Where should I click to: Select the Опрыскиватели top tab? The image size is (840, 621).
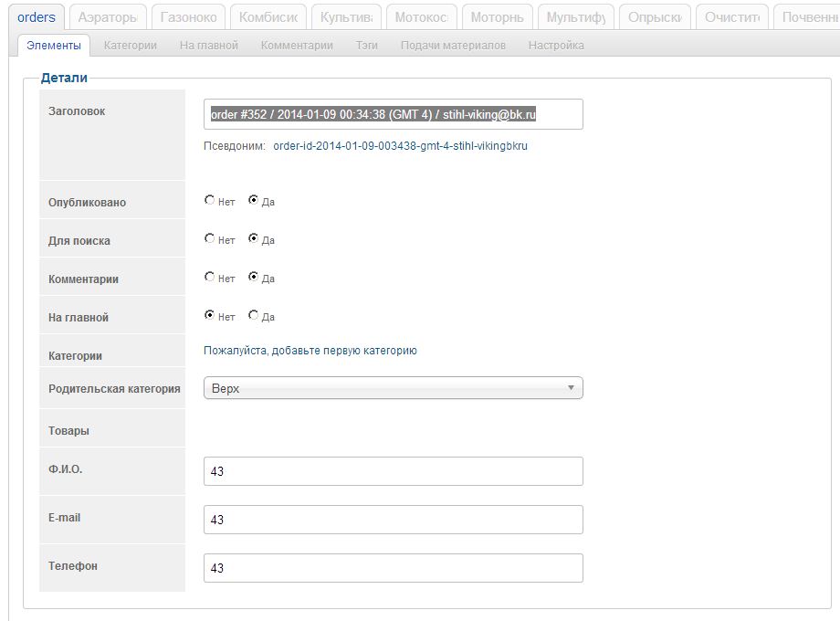(x=655, y=17)
